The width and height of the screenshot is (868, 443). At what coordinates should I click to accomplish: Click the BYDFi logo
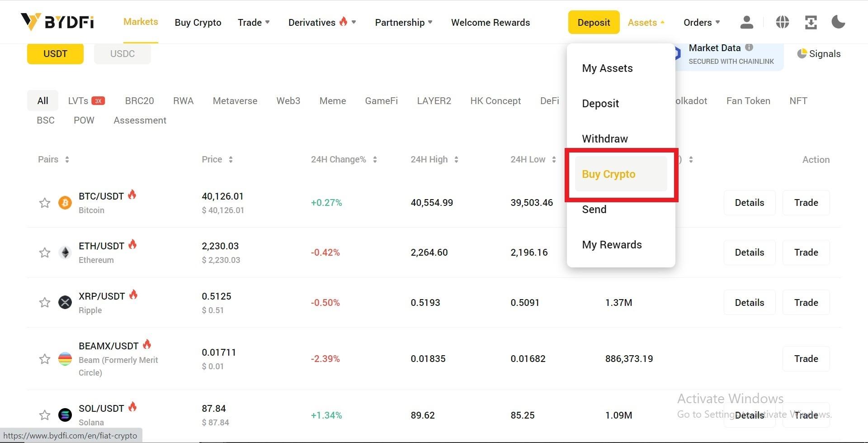click(x=57, y=22)
